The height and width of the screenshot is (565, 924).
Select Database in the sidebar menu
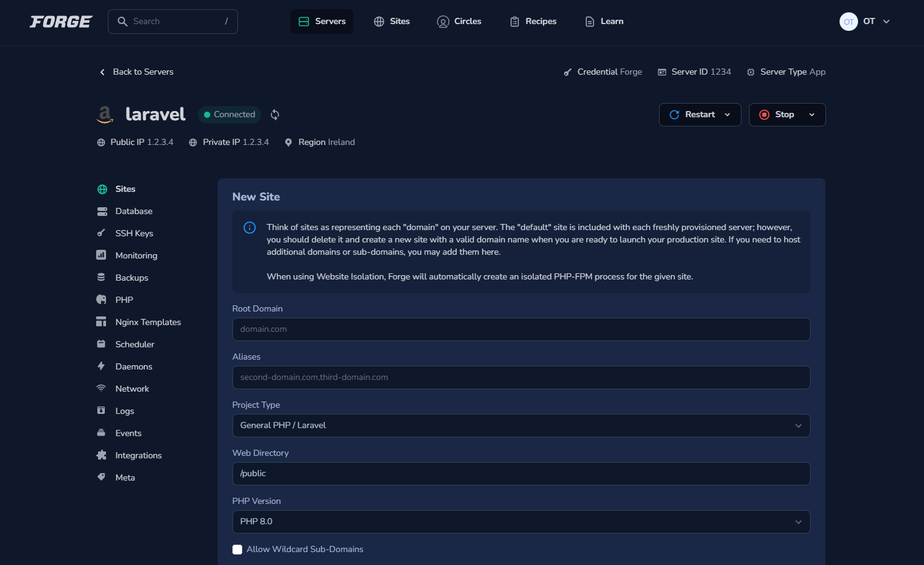pos(134,212)
